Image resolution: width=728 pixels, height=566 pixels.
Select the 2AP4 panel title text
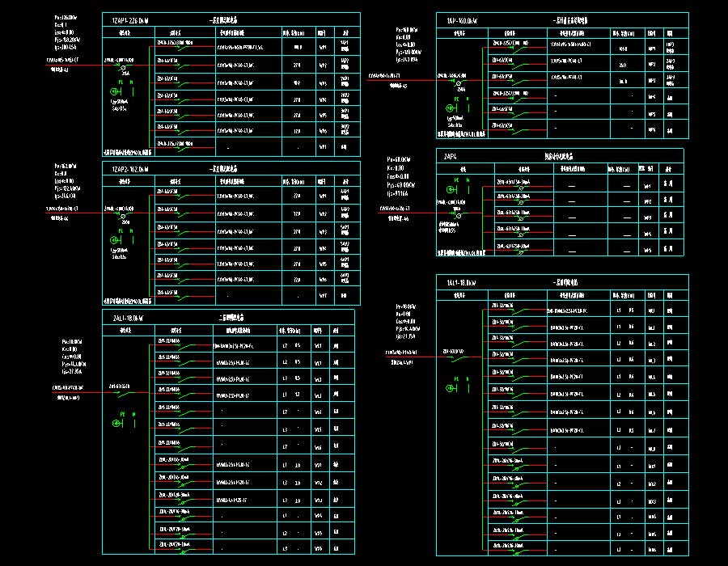[x=450, y=157]
